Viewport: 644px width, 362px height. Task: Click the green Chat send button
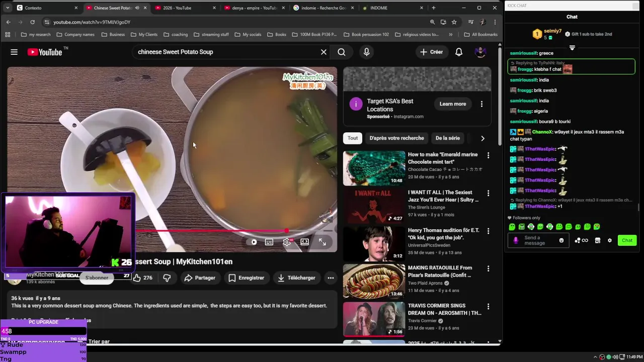point(627,240)
